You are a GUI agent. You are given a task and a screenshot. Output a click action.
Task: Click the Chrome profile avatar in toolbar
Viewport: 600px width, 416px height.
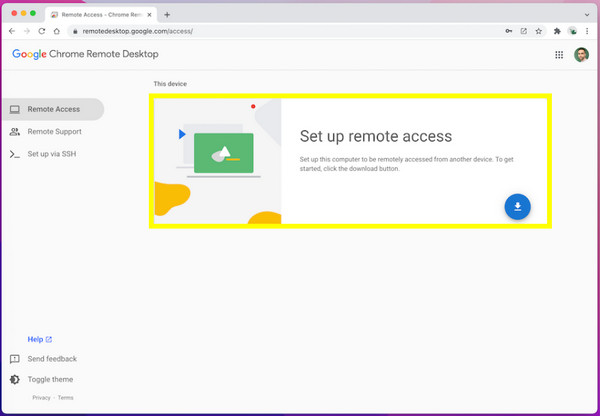point(572,31)
